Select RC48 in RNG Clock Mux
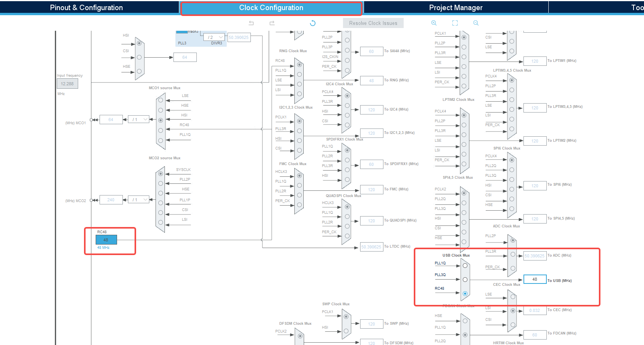644x345 pixels. pos(299,65)
